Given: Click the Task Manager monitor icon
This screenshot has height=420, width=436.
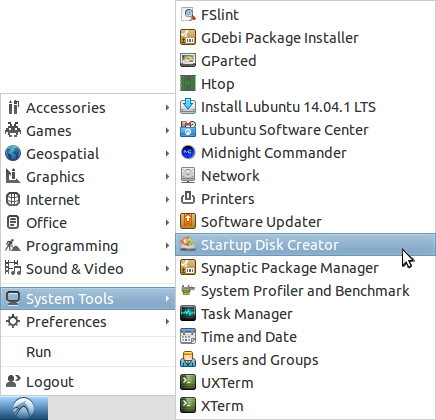Looking at the screenshot, I should pos(188,314).
